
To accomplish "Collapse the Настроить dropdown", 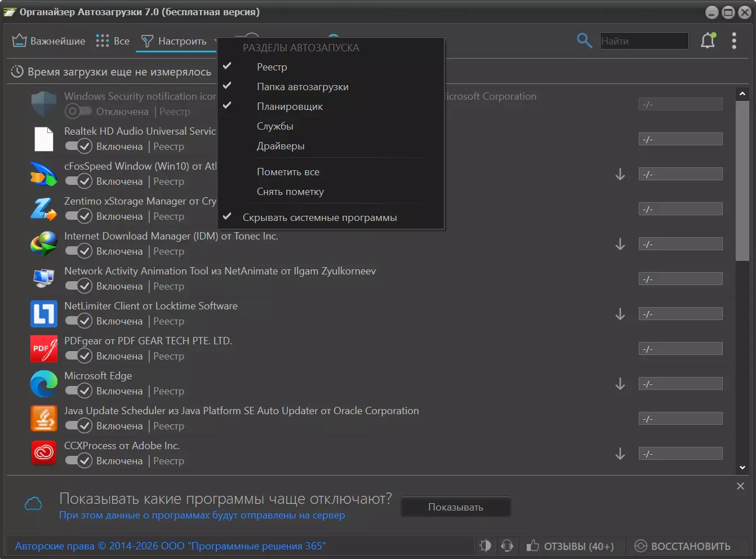I will [176, 41].
